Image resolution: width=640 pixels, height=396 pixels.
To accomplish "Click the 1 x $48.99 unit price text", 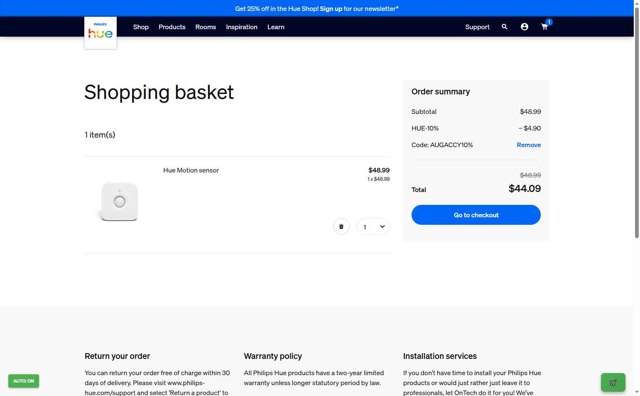I will pos(378,179).
